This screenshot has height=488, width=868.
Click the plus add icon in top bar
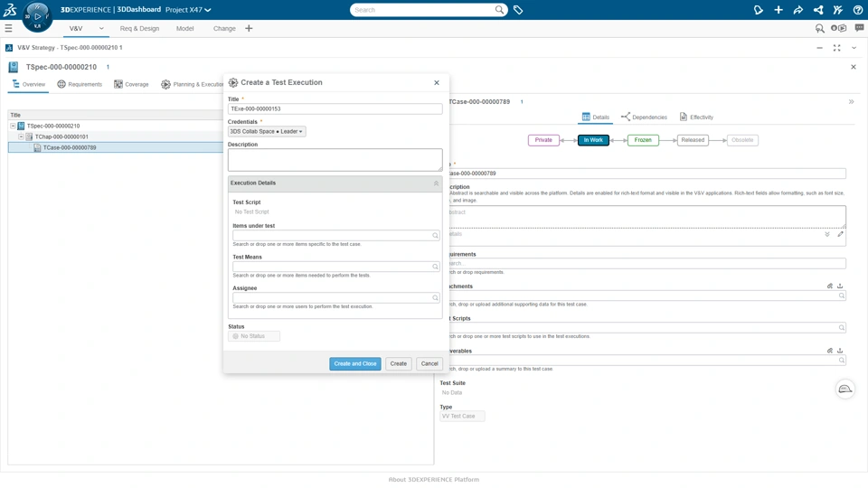778,10
